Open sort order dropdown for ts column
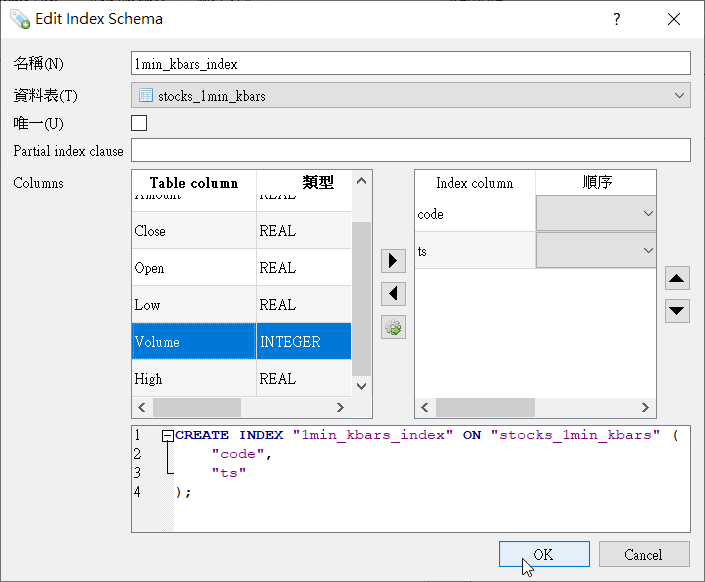The height and width of the screenshot is (582, 705). pyautogui.click(x=596, y=250)
